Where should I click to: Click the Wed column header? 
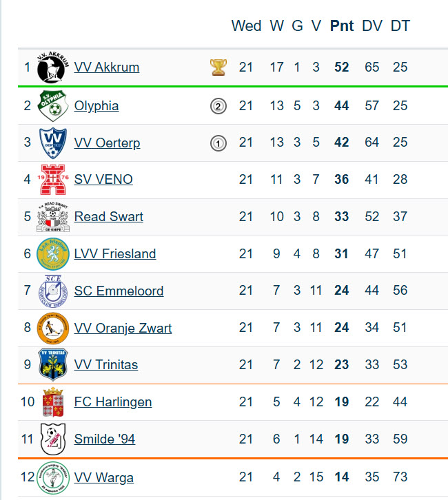coord(246,26)
